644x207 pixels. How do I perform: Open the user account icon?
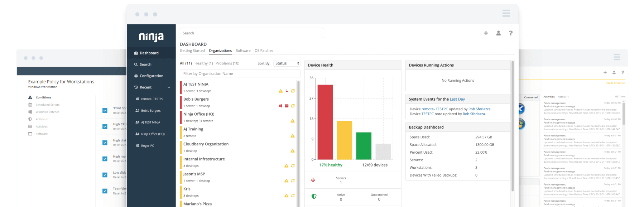click(498, 33)
